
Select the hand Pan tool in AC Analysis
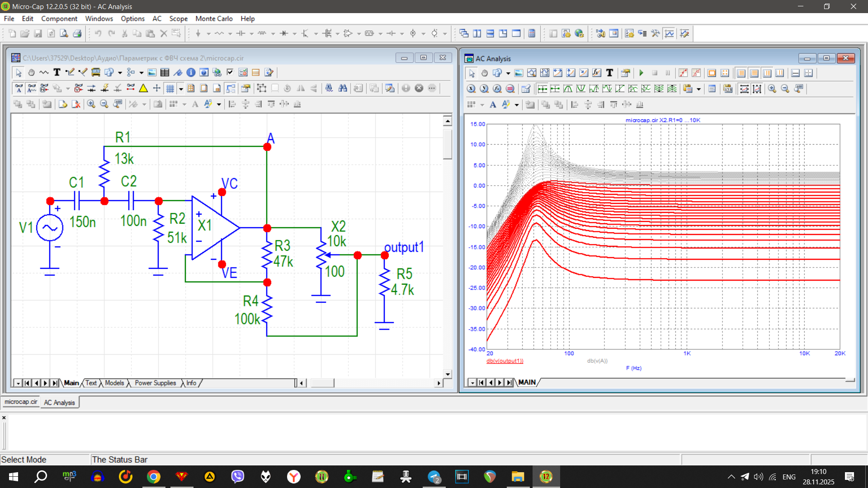point(484,73)
